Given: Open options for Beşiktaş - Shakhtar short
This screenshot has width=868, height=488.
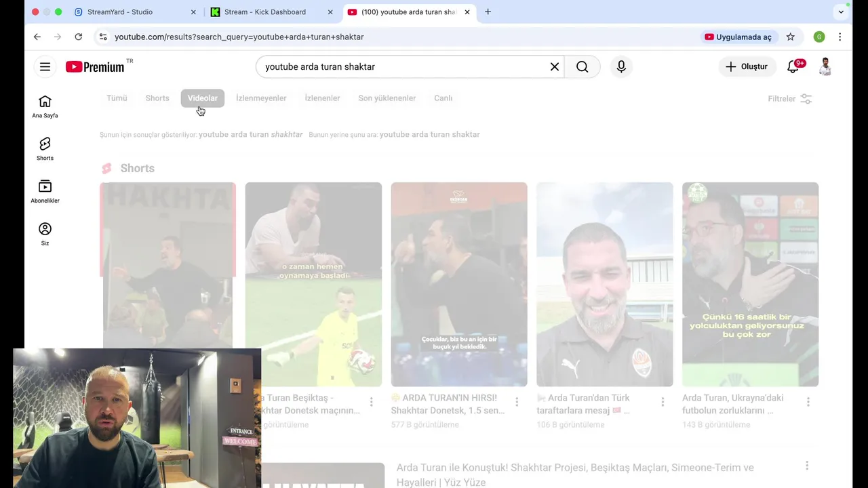Looking at the screenshot, I should point(371,402).
